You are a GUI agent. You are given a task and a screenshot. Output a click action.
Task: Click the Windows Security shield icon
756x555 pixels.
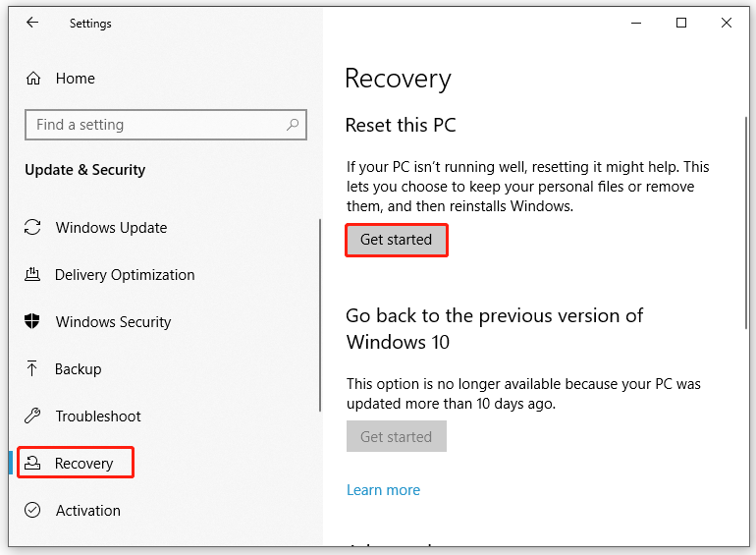(33, 322)
